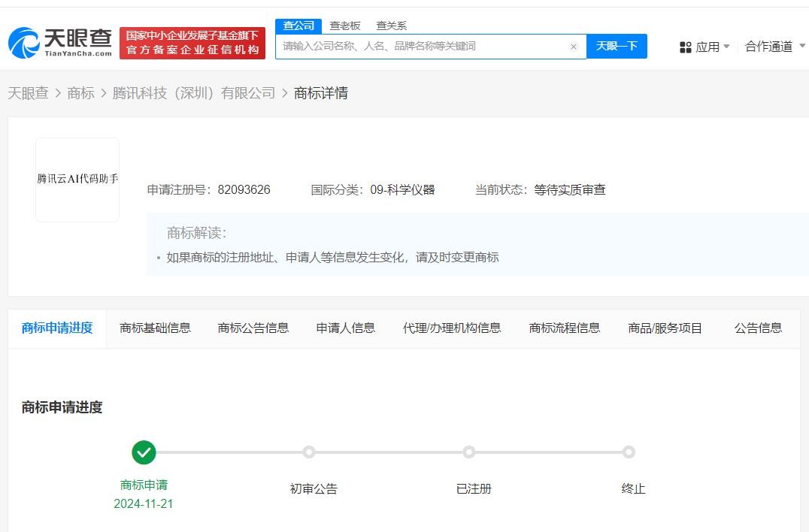Open the 商标基础信息 tab
The image size is (809, 532).
point(155,328)
